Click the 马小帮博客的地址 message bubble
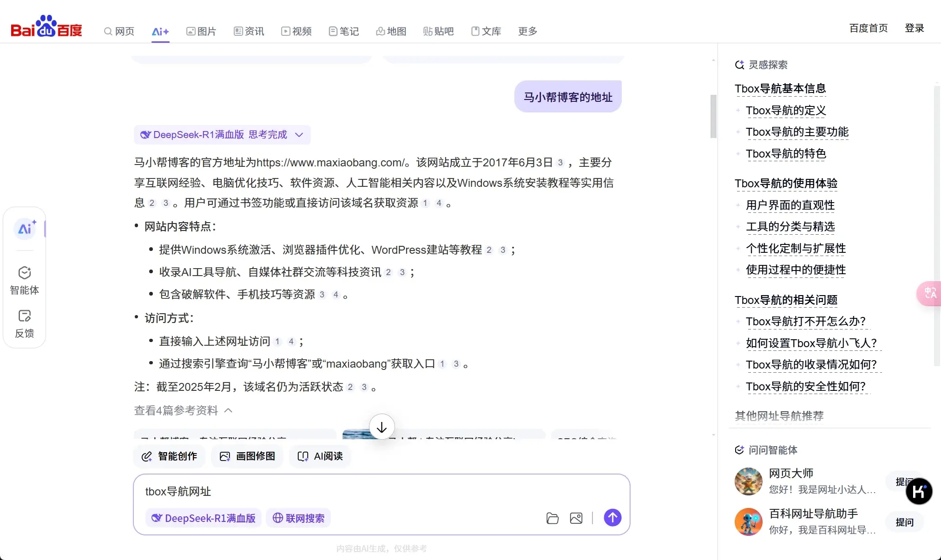Screen dimensions: 941x560 point(568,97)
